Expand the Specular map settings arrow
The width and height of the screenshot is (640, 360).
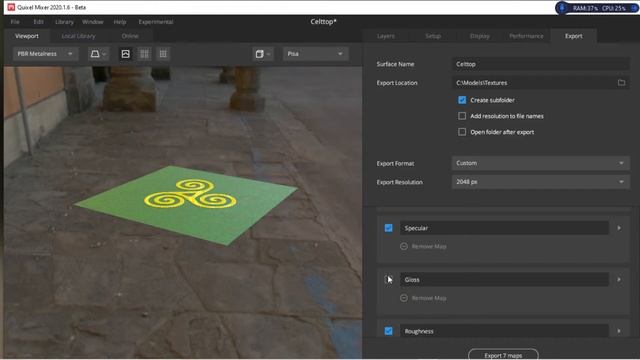click(x=619, y=228)
